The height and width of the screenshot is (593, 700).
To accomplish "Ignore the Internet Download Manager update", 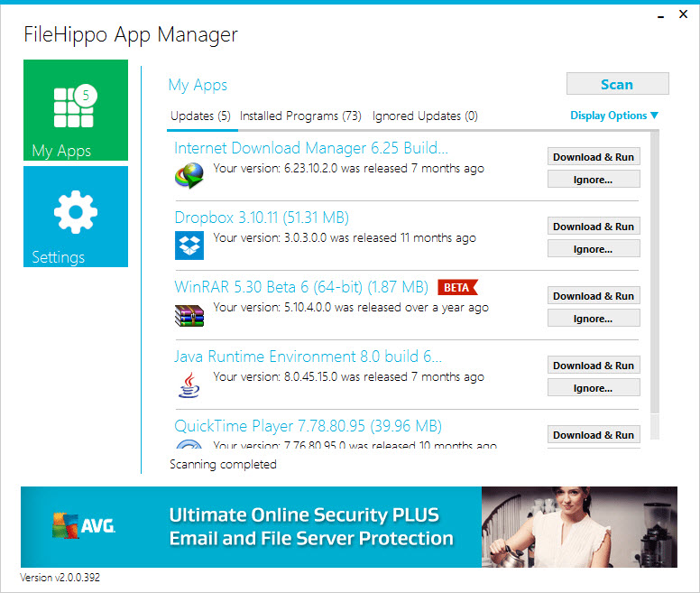I will (x=594, y=180).
